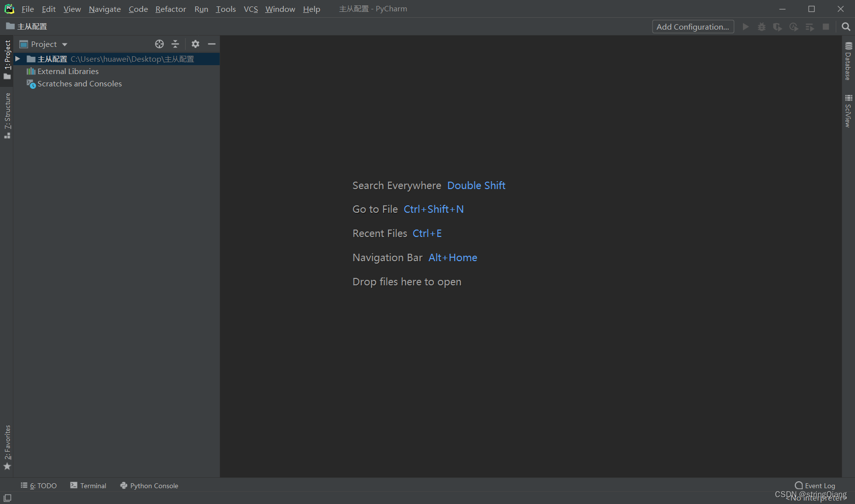
Task: Toggle the 2: Favorites side tab
Action: click(7, 447)
